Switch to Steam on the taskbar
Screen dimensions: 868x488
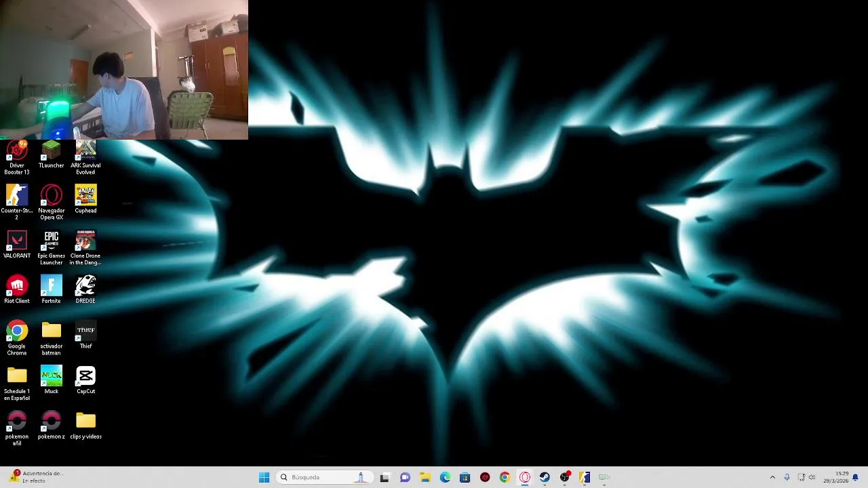(x=545, y=477)
